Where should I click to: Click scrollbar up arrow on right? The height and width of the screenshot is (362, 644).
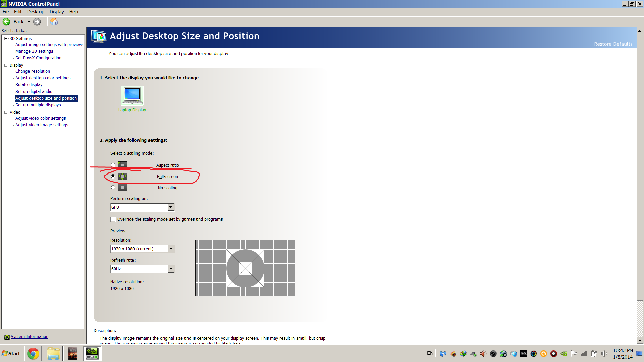click(640, 31)
